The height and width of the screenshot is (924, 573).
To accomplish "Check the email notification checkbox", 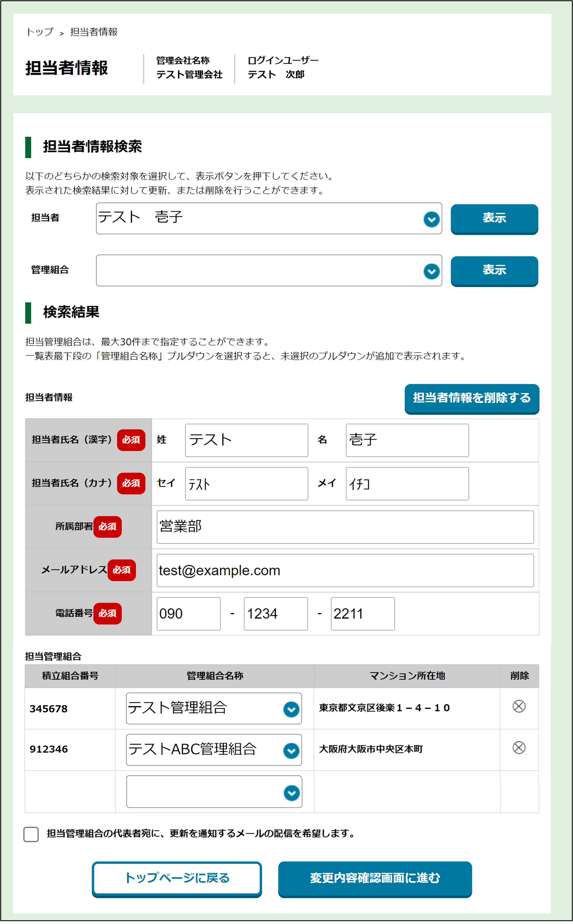I will [x=31, y=834].
